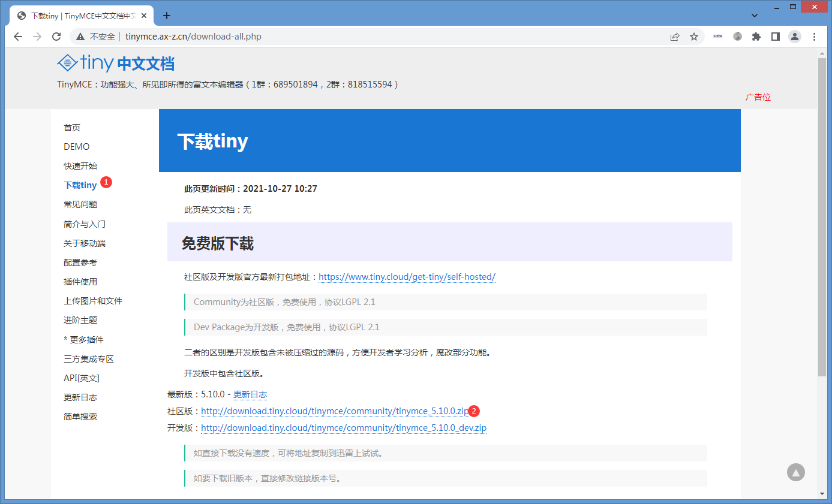Click the back-to-top arrow button
Screen dimensions: 832x504
[x=795, y=472]
